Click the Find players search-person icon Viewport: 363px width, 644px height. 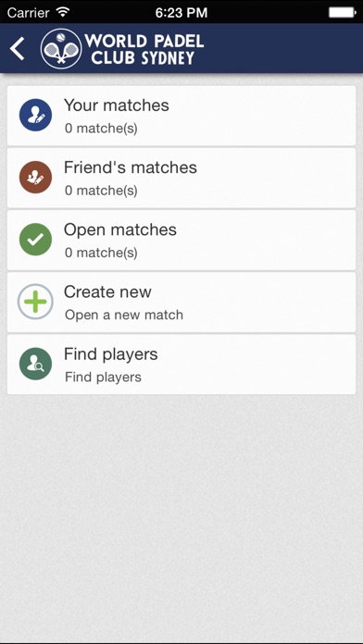coord(36,364)
